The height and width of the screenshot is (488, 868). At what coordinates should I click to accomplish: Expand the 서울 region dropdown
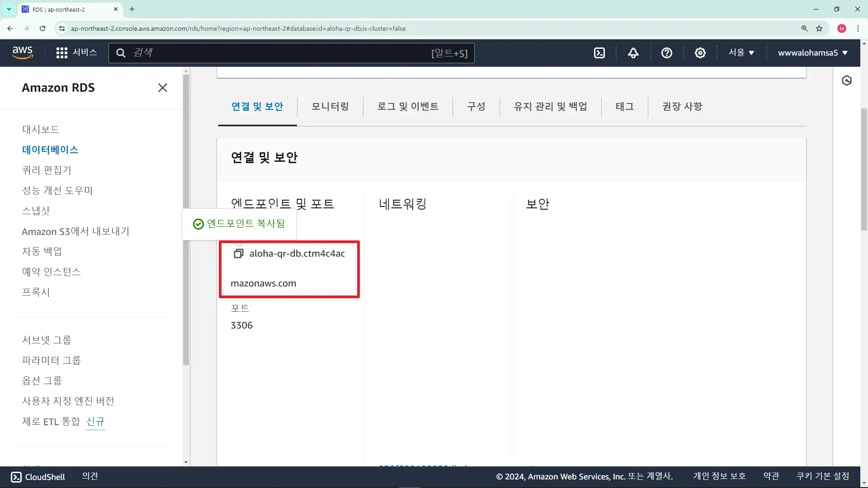pos(741,53)
